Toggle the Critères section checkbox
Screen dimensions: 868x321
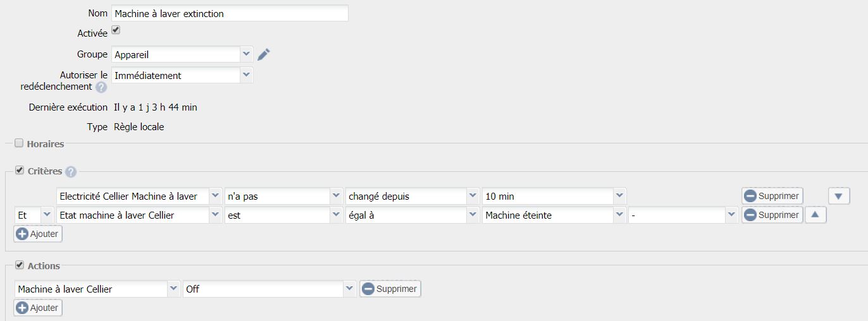pyautogui.click(x=19, y=171)
